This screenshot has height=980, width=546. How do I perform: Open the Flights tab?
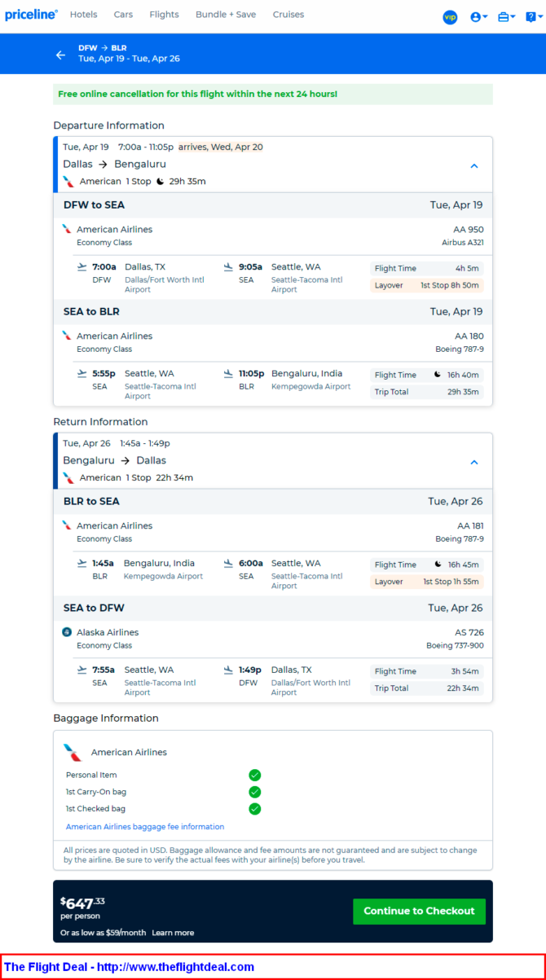pyautogui.click(x=164, y=15)
